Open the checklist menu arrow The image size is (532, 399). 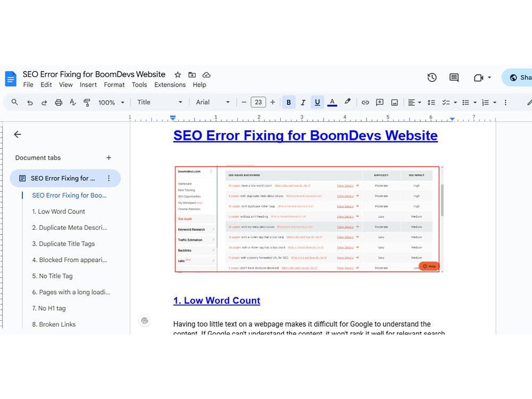point(455,103)
